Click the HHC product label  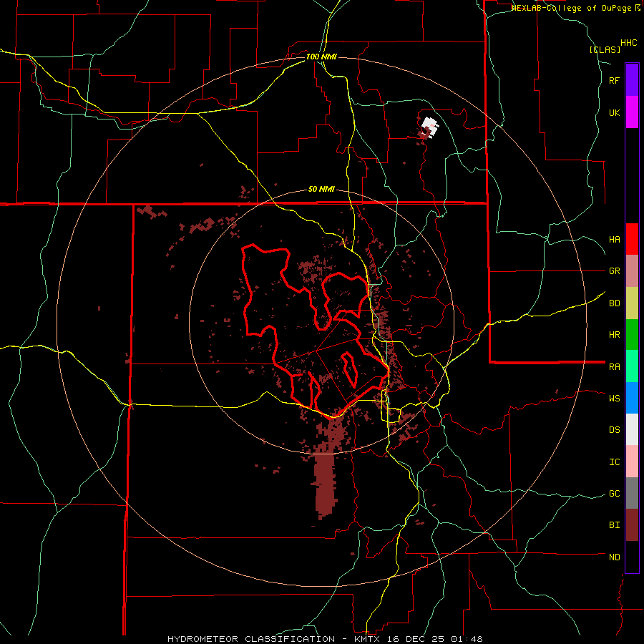coord(629,43)
